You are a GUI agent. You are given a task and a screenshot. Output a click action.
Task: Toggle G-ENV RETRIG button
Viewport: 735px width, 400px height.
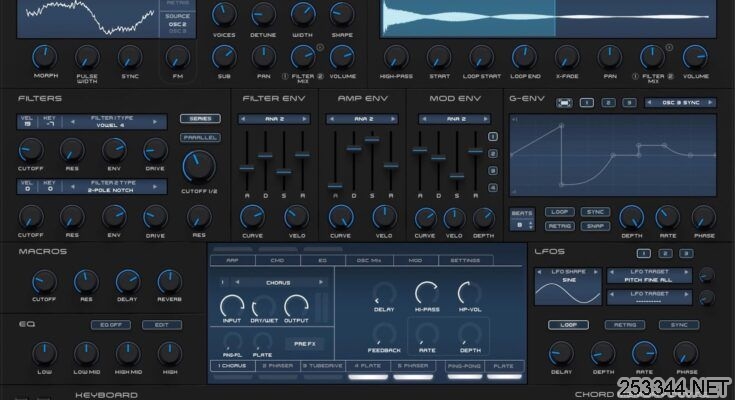coord(559,226)
